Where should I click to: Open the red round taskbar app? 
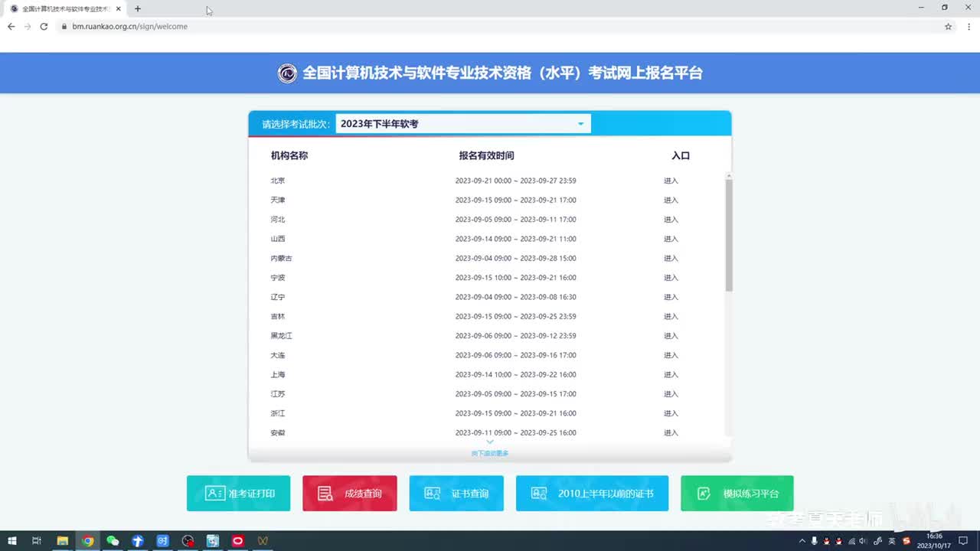tap(237, 541)
